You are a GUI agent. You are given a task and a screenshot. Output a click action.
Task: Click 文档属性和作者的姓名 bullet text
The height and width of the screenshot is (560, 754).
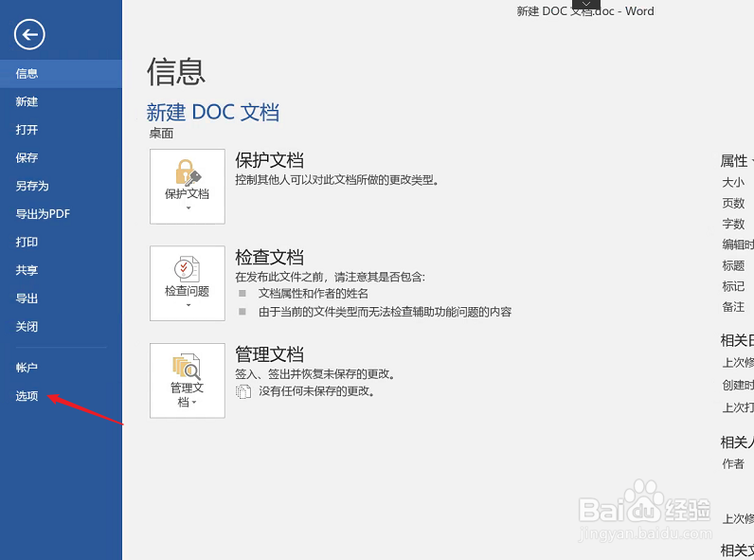pyautogui.click(x=313, y=294)
